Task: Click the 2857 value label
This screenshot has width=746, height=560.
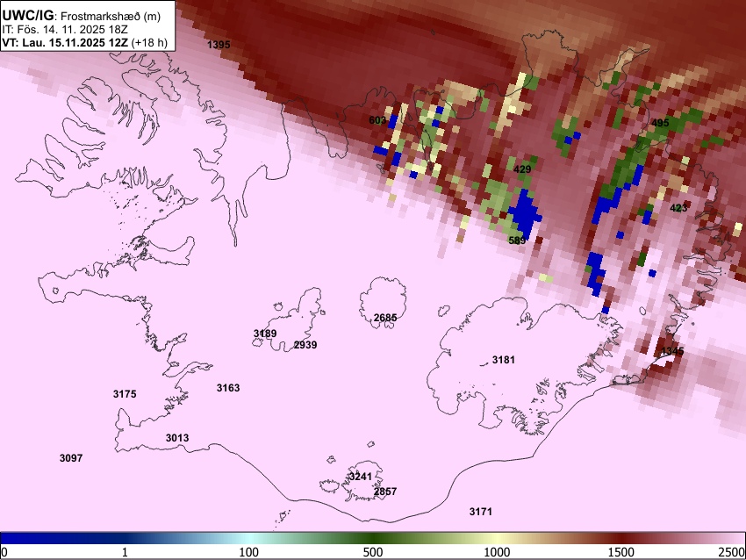Action: 385,491
